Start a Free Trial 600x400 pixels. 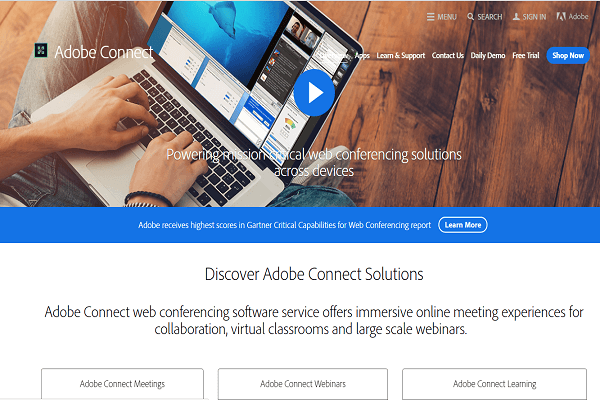tap(526, 56)
